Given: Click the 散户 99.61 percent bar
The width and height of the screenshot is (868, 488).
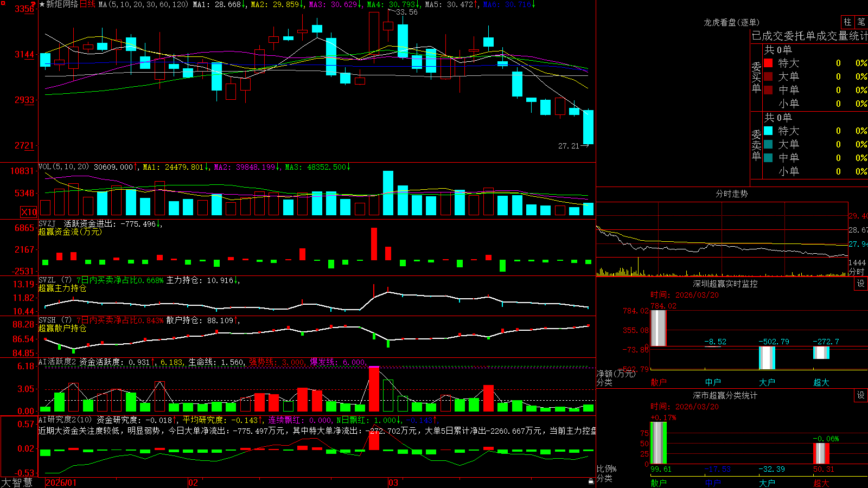Looking at the screenshot, I should pyautogui.click(x=658, y=443).
